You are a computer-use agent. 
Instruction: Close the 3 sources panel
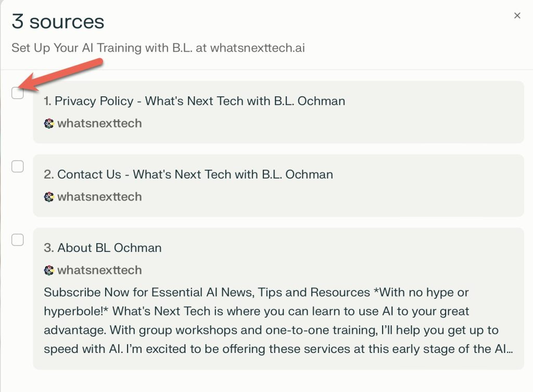tap(517, 16)
